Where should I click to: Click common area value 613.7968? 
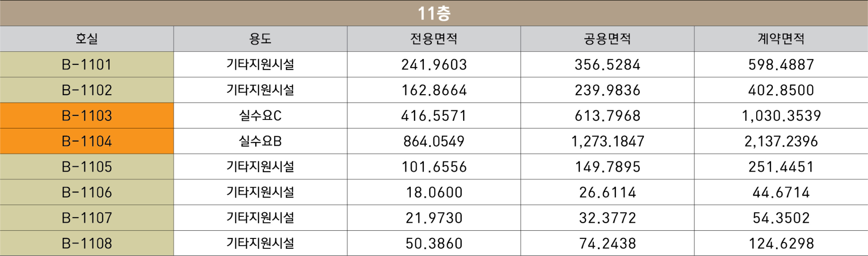(607, 116)
